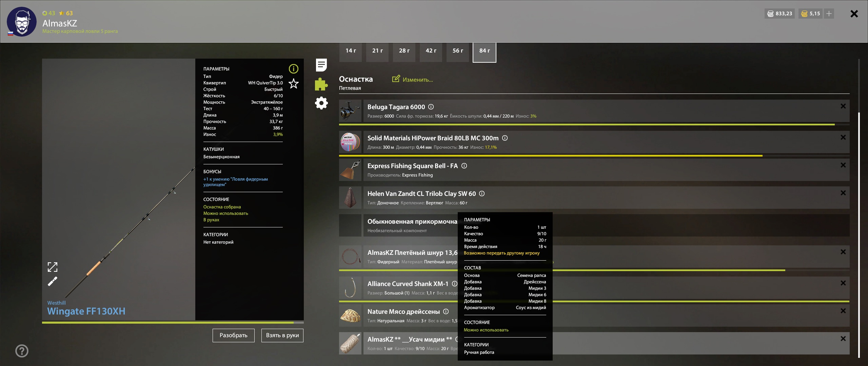The width and height of the screenshot is (868, 366).
Task: Click the Westhill manufacturer label
Action: [x=57, y=303]
